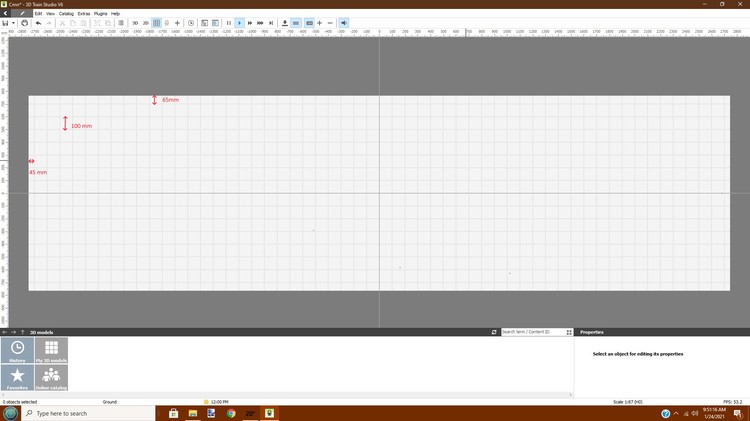Click the 3D Train Studio taskbar icon
This screenshot has height=421, width=750.
click(269, 413)
